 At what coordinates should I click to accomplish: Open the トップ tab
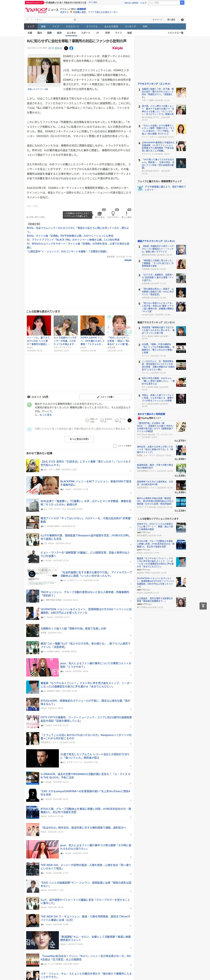click(31, 26)
